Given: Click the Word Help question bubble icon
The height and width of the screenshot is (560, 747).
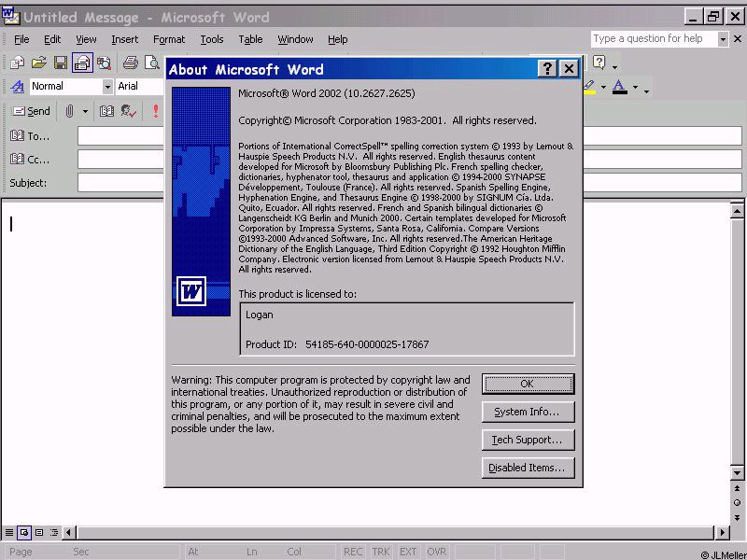Looking at the screenshot, I should [599, 63].
